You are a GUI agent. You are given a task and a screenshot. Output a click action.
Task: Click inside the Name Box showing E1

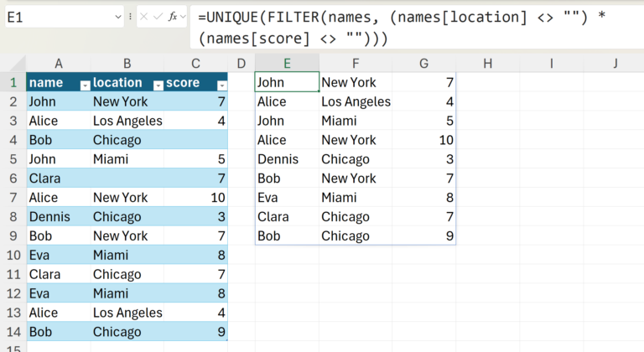[59, 17]
